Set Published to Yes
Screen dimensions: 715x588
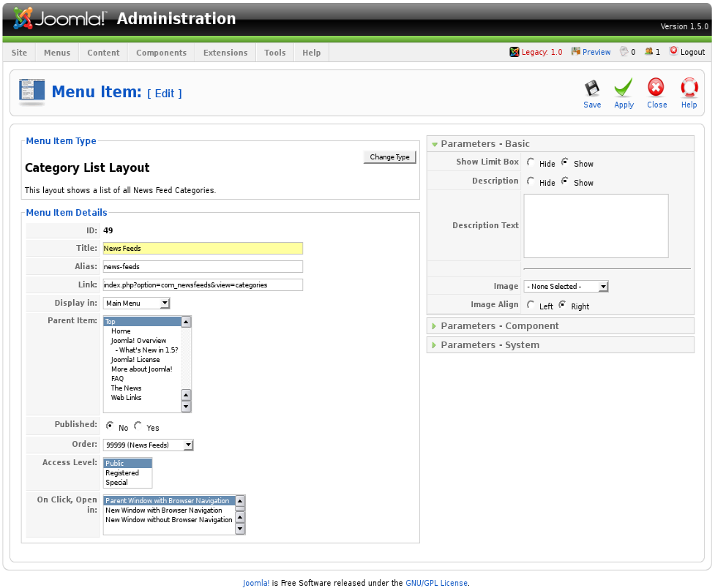(138, 426)
